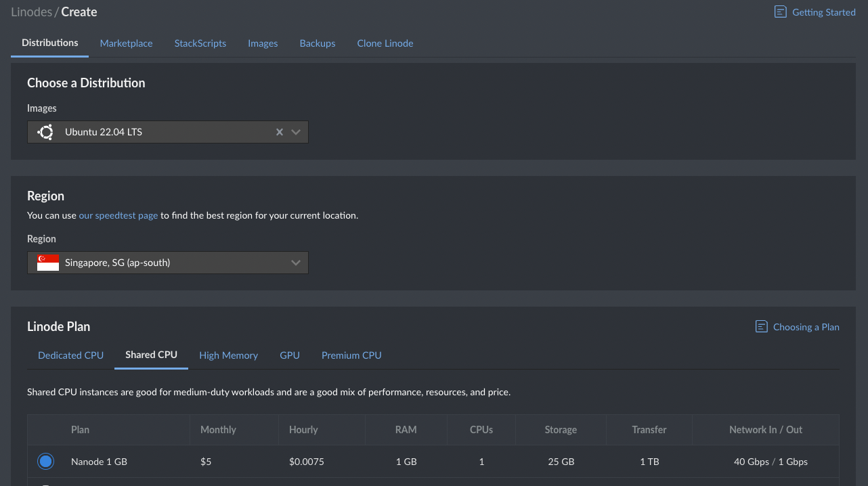Click the Transfer column header
Screen dimensions: 868x486
[x=649, y=430]
